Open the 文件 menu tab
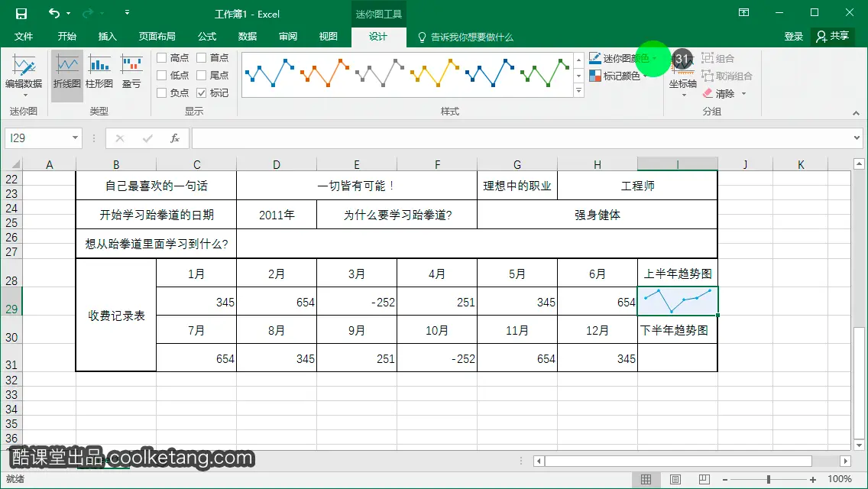 [23, 37]
